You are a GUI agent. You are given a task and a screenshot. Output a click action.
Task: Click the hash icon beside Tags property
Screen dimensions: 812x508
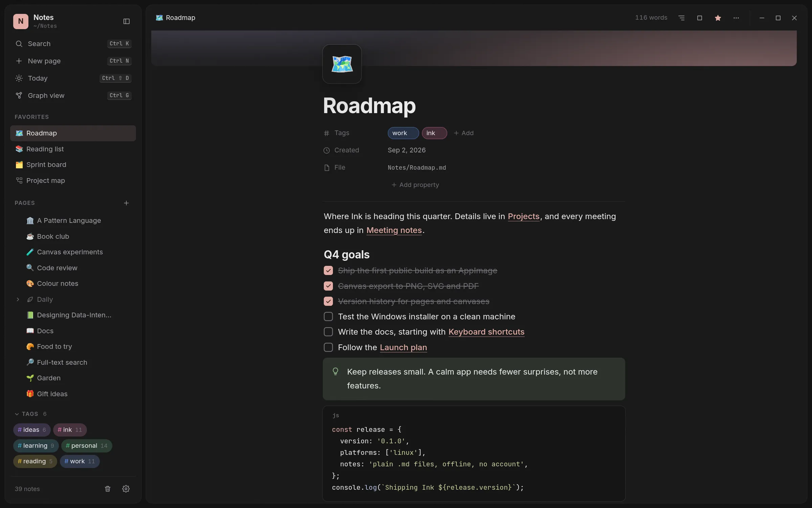(326, 133)
